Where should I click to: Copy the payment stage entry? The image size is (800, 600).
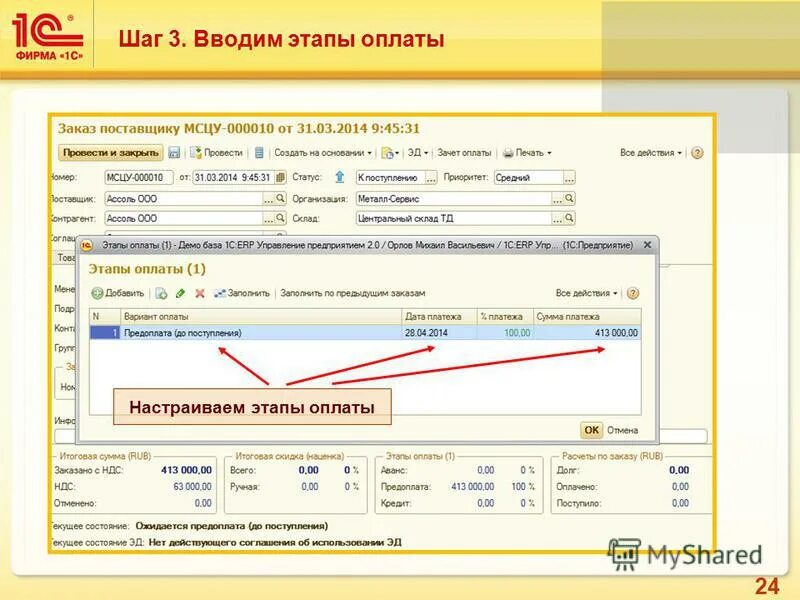tap(161, 295)
